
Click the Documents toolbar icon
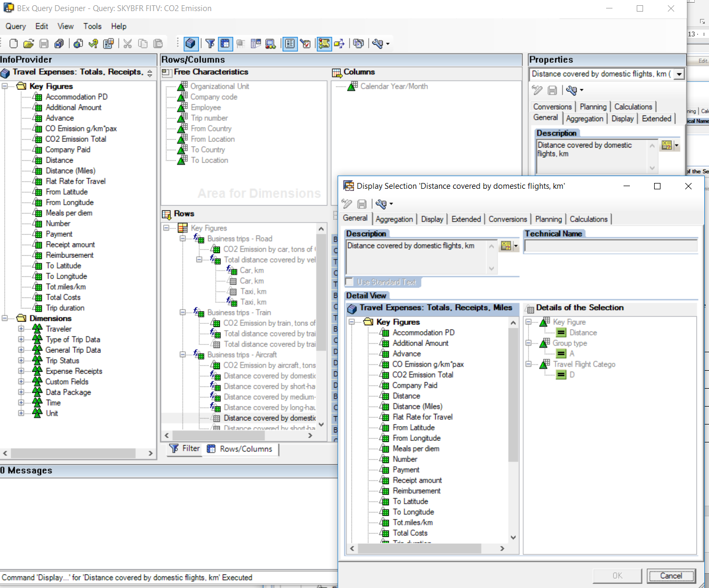pos(359,44)
